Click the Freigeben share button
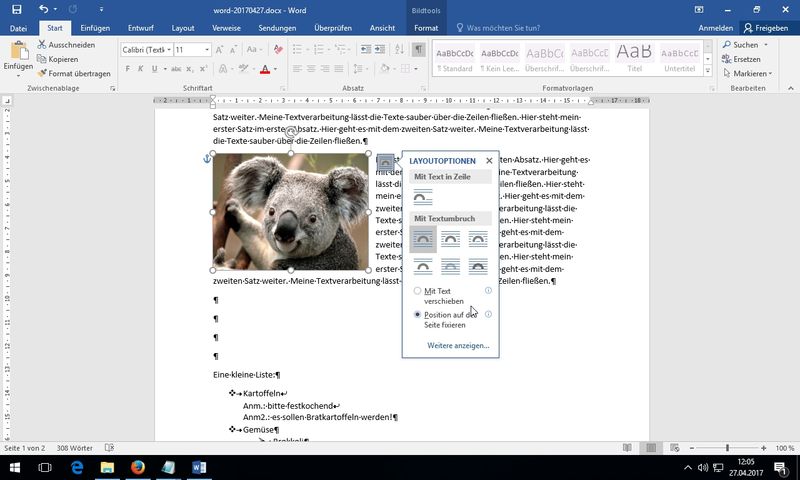 pyautogui.click(x=765, y=29)
